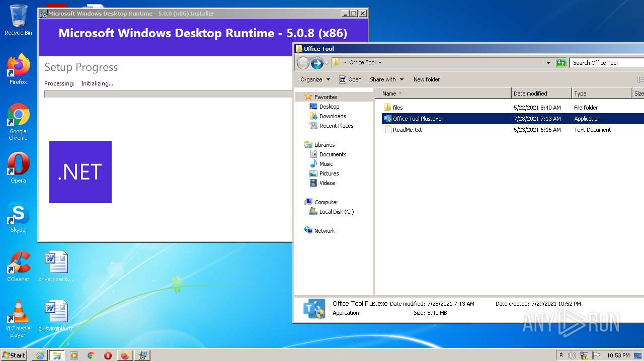
Task: Open the Start menu
Action: [x=14, y=355]
